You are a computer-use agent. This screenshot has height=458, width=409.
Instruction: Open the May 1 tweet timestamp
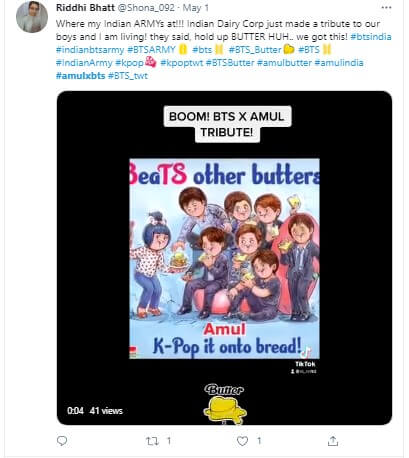click(196, 8)
